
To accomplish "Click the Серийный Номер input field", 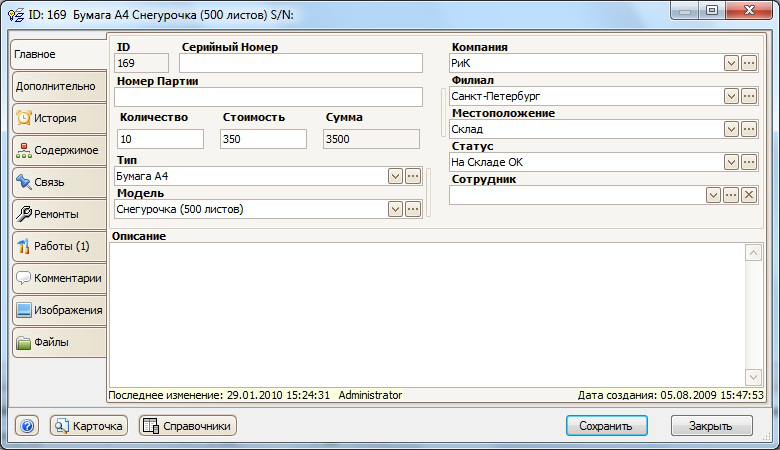I will coord(301,63).
